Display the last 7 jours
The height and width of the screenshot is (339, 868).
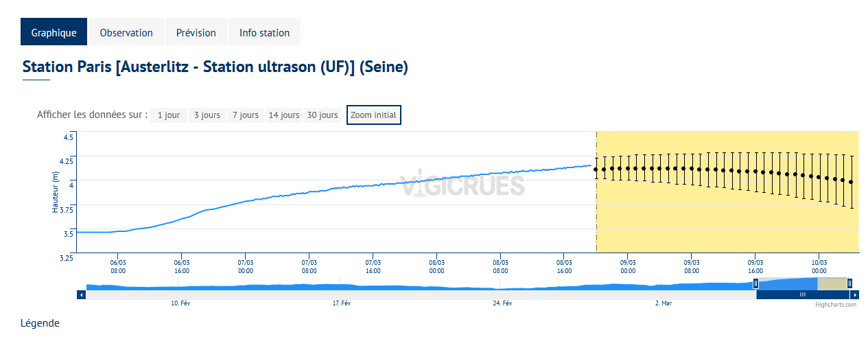coord(246,115)
